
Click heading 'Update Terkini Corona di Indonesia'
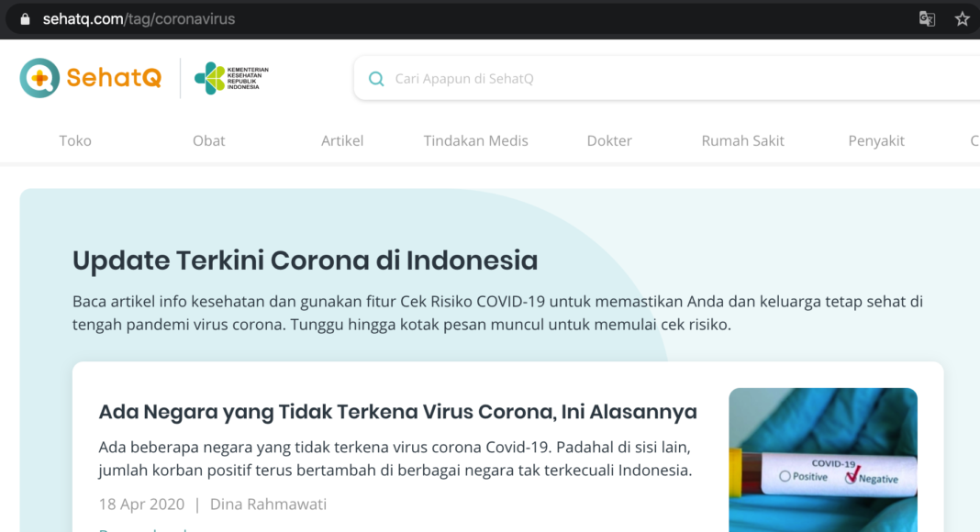[x=305, y=260]
